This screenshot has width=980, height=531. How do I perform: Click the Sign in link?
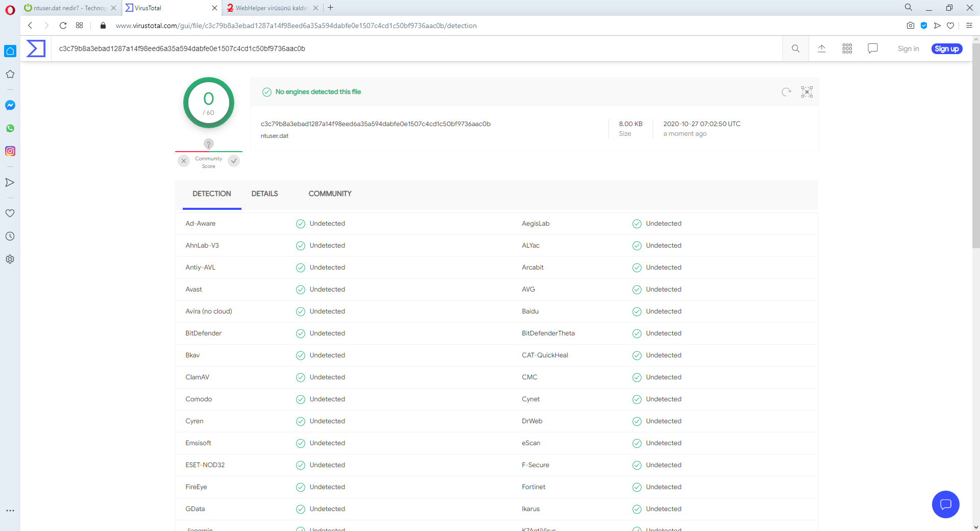(909, 49)
